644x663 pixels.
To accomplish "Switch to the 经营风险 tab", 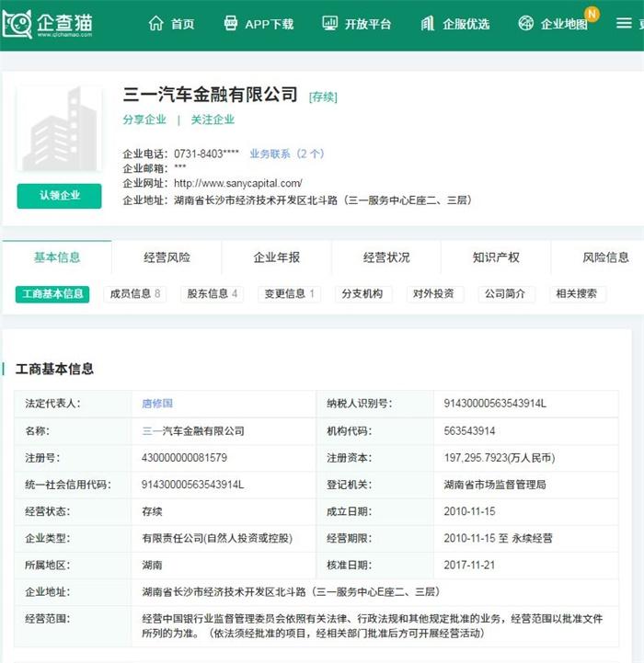I will [167, 257].
